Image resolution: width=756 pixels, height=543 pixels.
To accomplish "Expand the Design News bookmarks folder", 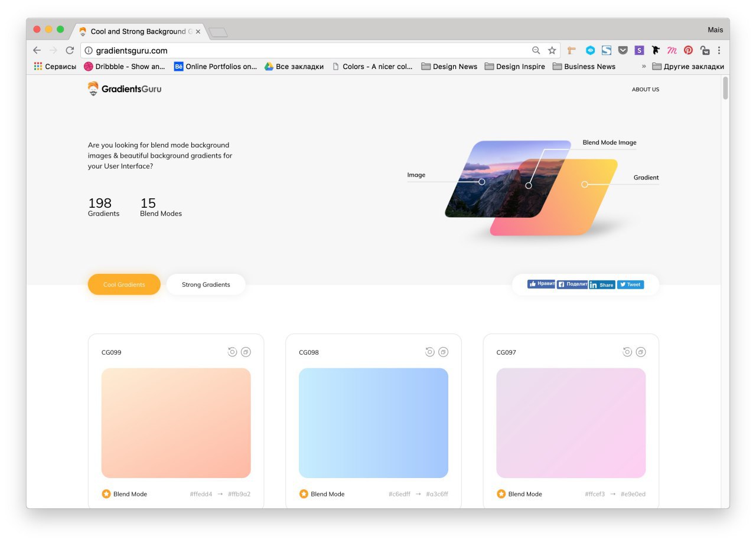I will 449,67.
